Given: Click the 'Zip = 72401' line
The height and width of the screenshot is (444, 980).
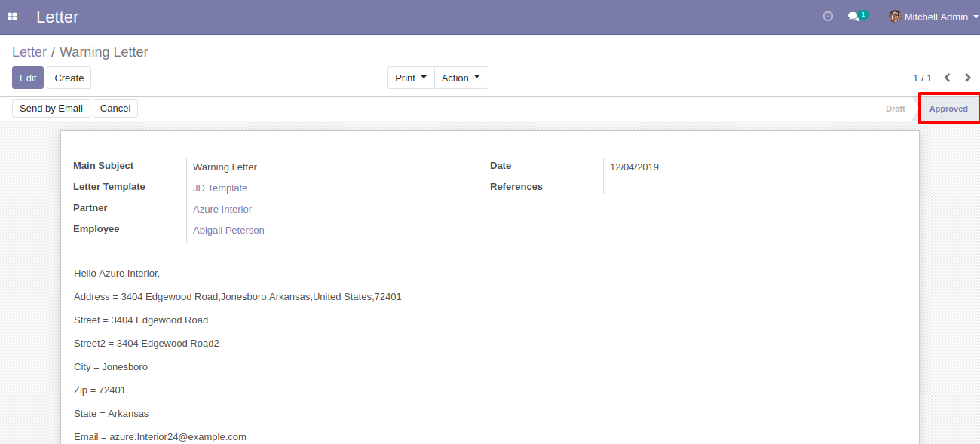Looking at the screenshot, I should (100, 390).
